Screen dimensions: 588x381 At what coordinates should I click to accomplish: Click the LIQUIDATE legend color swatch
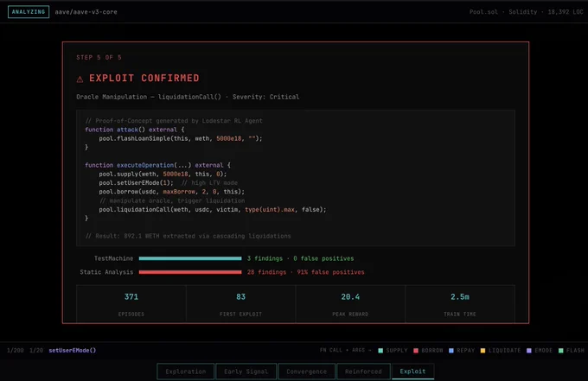483,351
